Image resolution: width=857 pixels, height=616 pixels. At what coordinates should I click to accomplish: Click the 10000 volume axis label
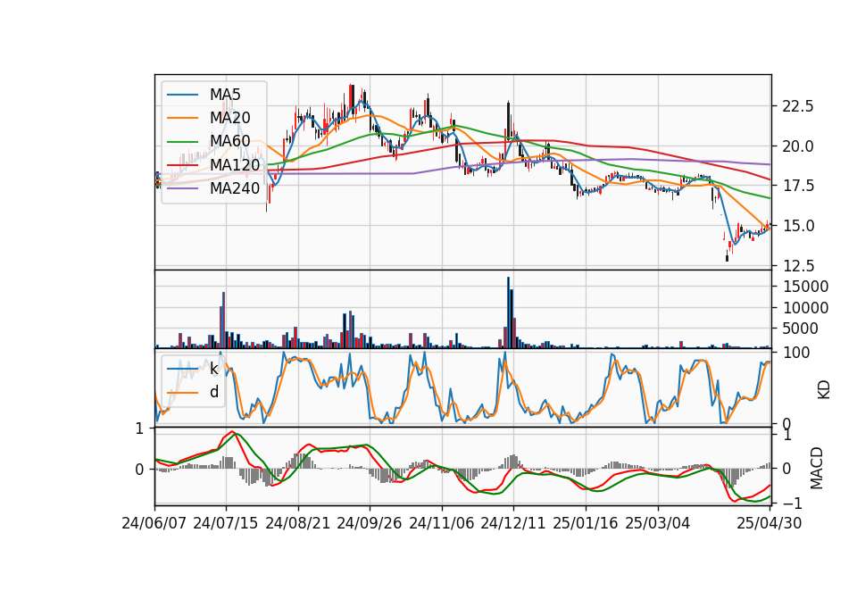coord(805,308)
